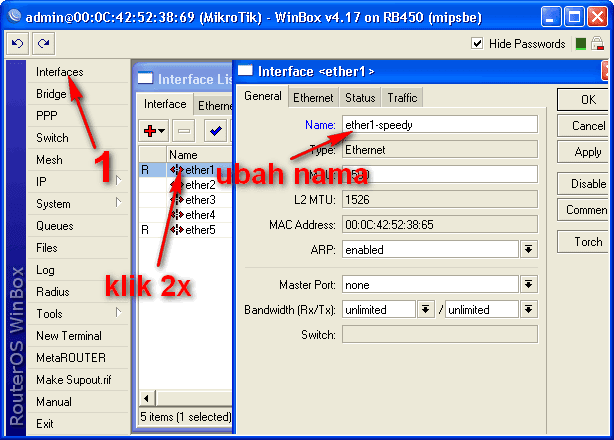Click Make Supout.rif menu item
This screenshot has height=440, width=614.
click(x=78, y=380)
